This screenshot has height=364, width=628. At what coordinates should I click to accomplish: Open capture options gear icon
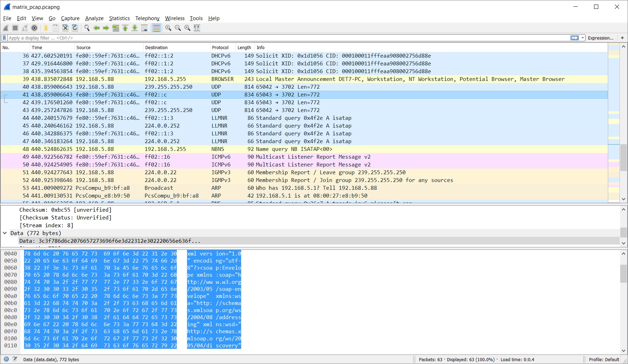pos(34,28)
